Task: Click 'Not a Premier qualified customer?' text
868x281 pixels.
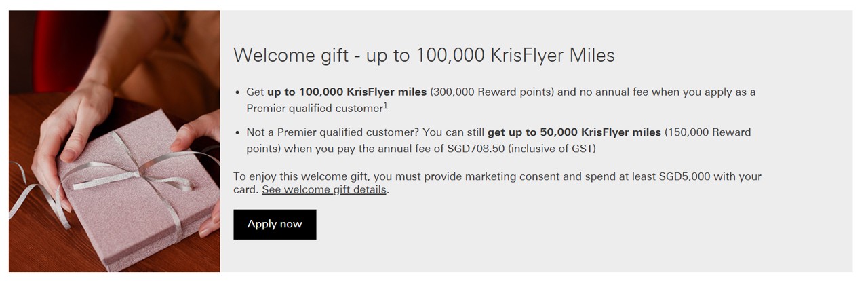Action: click(332, 132)
